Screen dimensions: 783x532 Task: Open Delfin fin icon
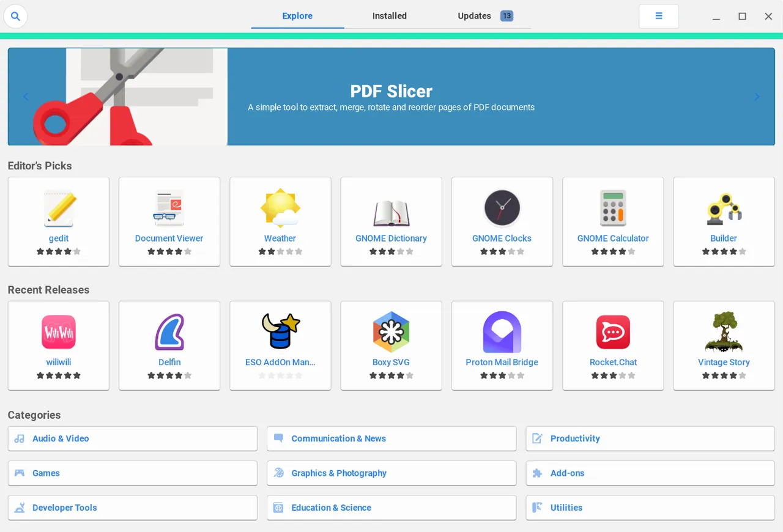click(x=169, y=332)
